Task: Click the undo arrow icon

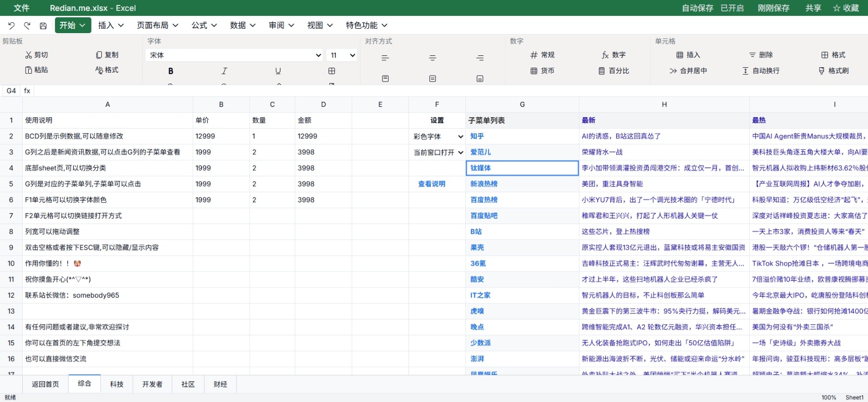Action: pyautogui.click(x=11, y=26)
